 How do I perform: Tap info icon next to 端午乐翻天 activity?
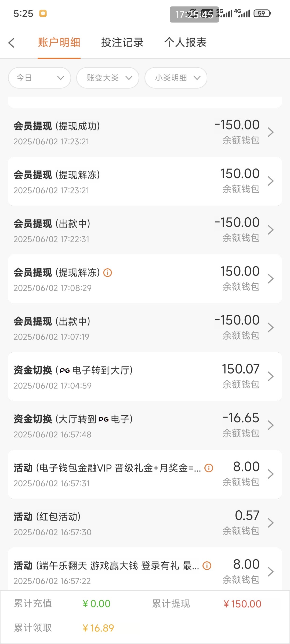(207, 566)
